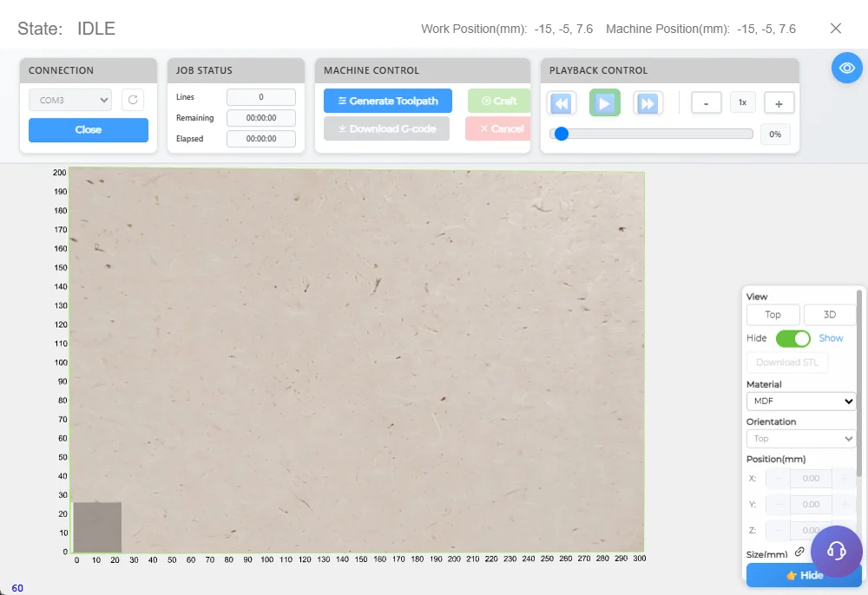Screen dimensions: 868x595
Task: Open the headset support chat icon
Action: [x=837, y=551]
